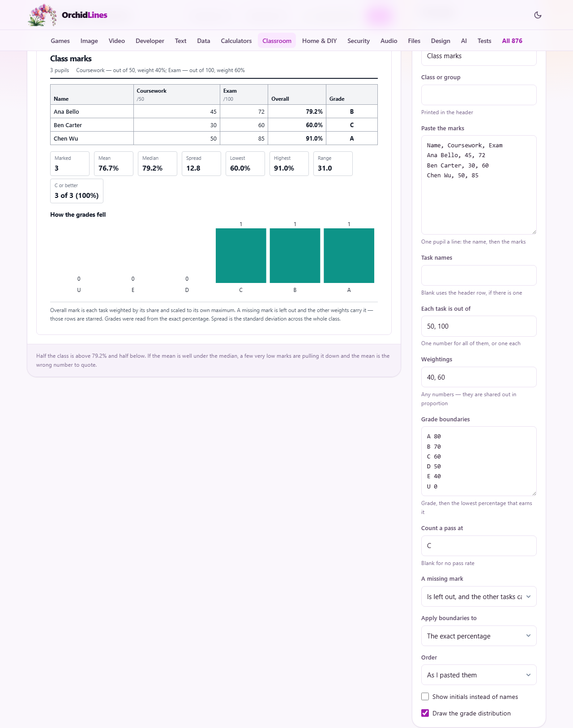Edit the Each task is out of field
The height and width of the screenshot is (728, 573).
coord(479,326)
